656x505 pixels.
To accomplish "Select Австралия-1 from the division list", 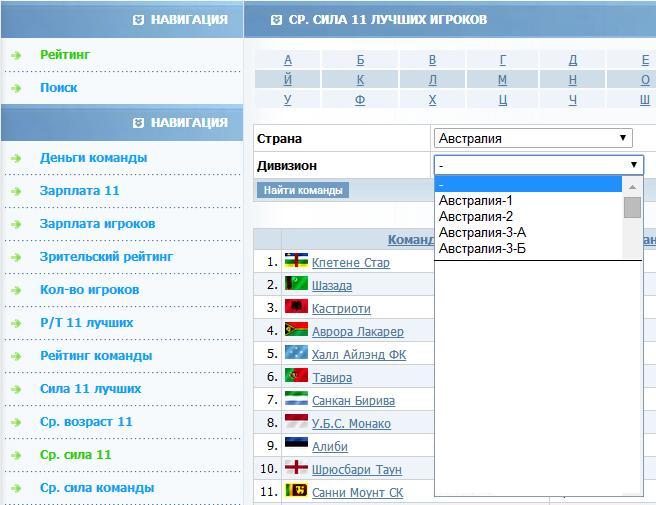I will click(476, 200).
